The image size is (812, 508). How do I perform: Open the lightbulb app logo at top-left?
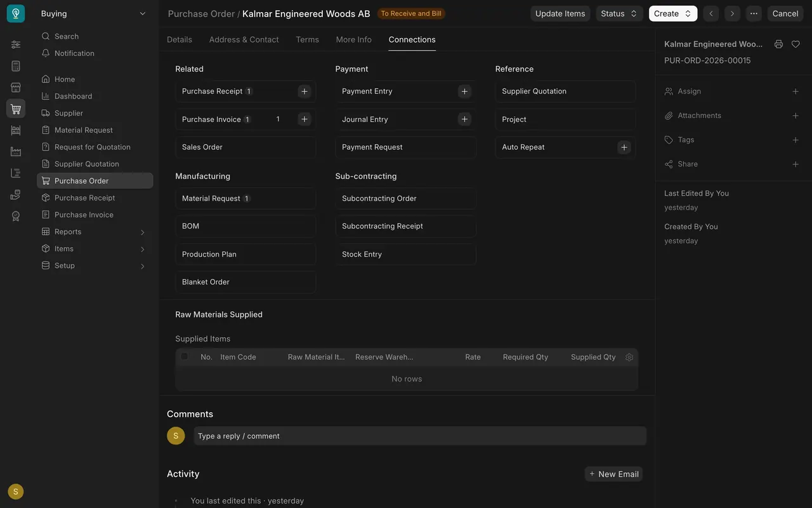tap(16, 13)
